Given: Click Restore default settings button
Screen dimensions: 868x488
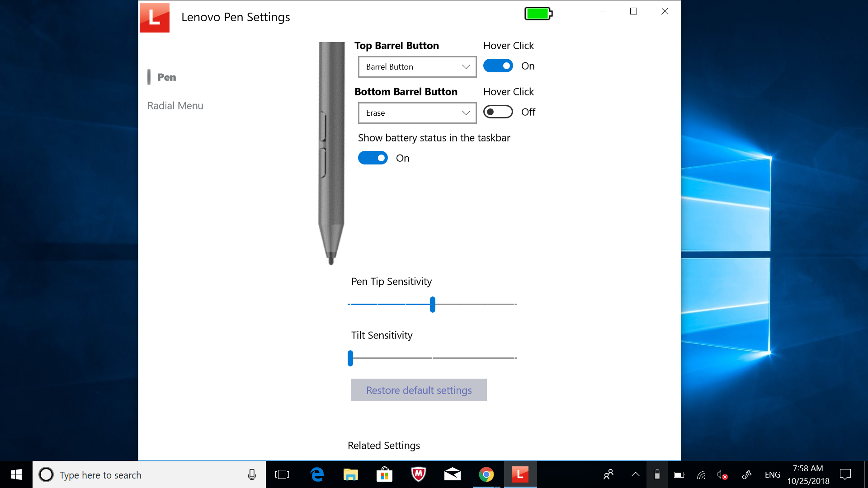Looking at the screenshot, I should click(x=419, y=390).
